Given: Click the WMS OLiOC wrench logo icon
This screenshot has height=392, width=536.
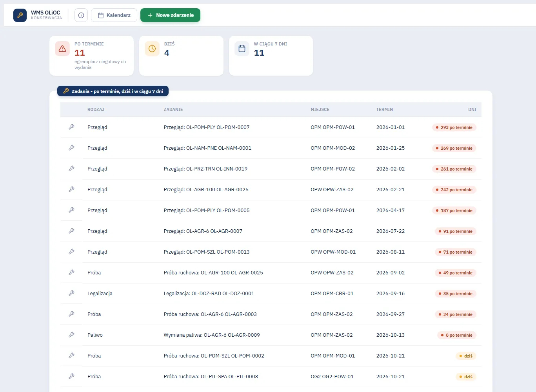Looking at the screenshot, I should tap(20, 15).
